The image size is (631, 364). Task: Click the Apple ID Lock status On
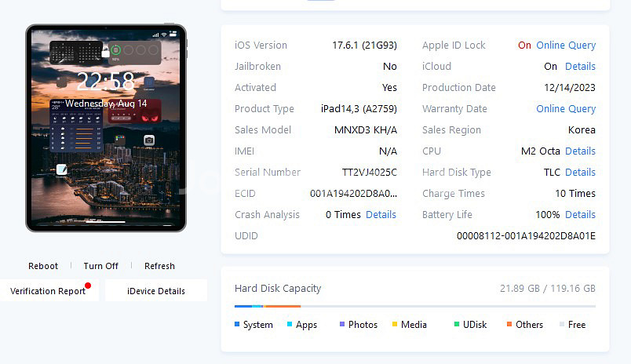click(524, 45)
